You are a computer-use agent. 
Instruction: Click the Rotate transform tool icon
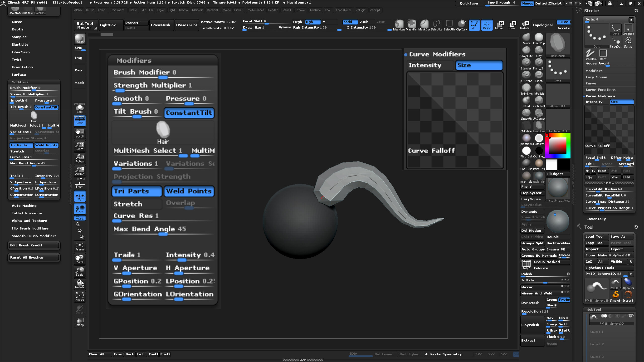[525, 25]
